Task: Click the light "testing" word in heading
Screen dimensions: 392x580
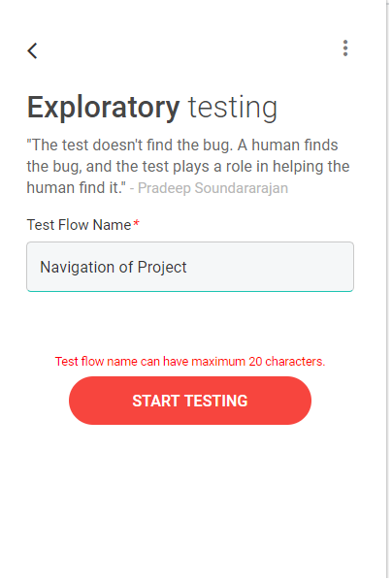Action: [x=233, y=108]
